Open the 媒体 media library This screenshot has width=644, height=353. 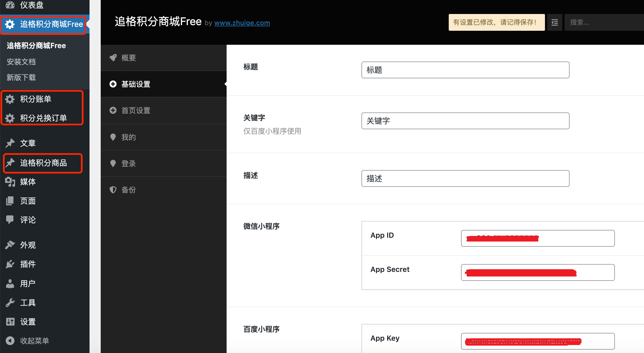[x=45, y=182]
